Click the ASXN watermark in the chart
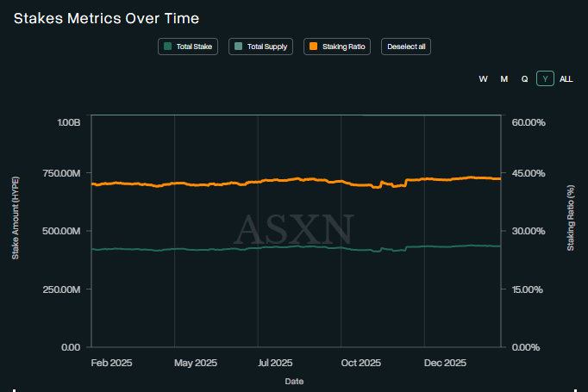Viewport: 588px width, 392px height. (294, 229)
